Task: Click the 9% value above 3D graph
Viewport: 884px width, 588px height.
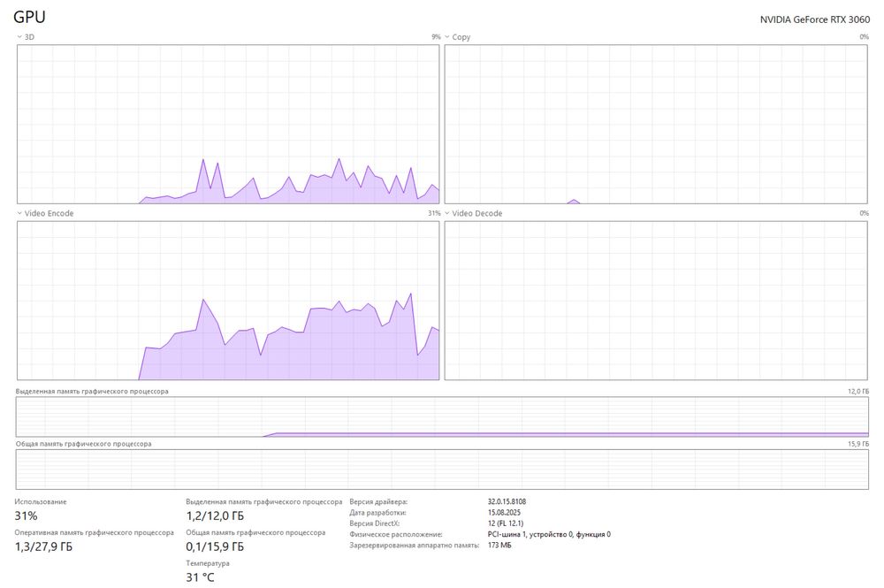Action: tap(436, 37)
